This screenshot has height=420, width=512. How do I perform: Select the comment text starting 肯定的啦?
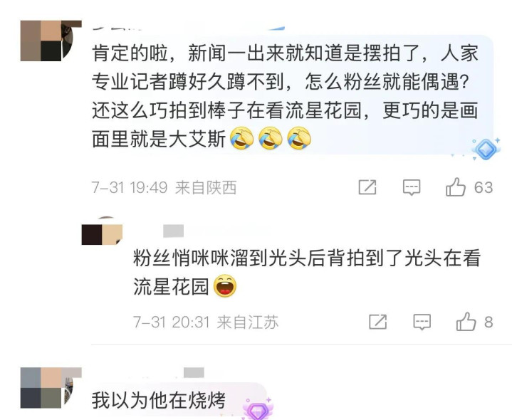pos(285,96)
